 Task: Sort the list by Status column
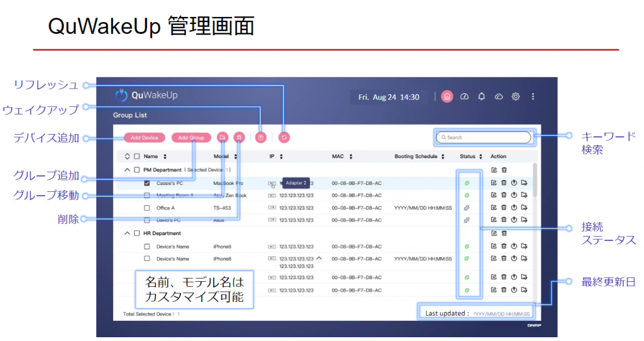(480, 157)
